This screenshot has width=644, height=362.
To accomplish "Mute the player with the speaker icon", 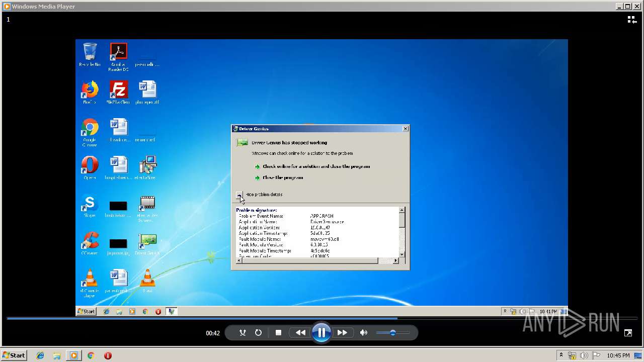I will (x=364, y=333).
